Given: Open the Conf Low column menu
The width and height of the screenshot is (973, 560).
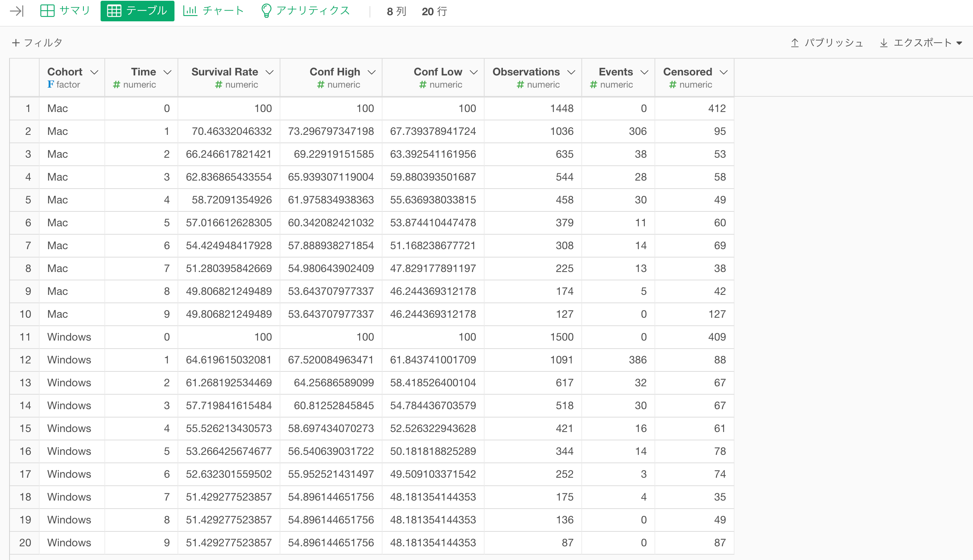Looking at the screenshot, I should [474, 72].
